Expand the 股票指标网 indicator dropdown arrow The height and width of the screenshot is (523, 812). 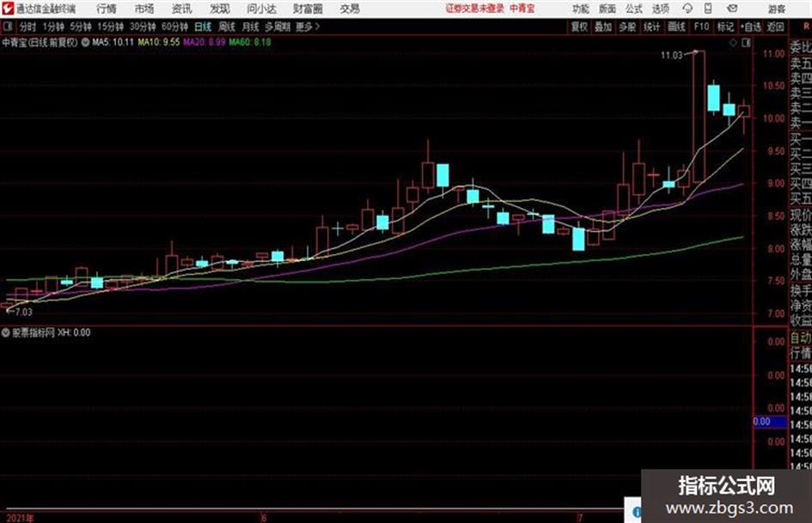coord(6,332)
